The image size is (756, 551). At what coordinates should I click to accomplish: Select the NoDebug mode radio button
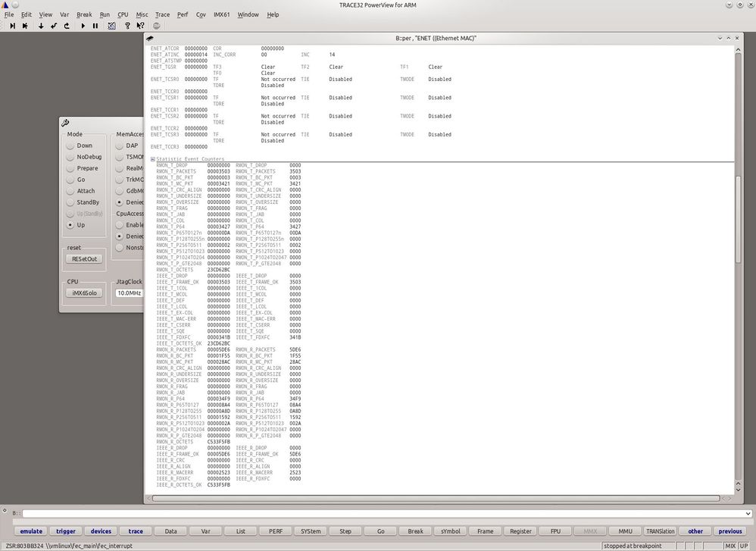tap(70, 157)
